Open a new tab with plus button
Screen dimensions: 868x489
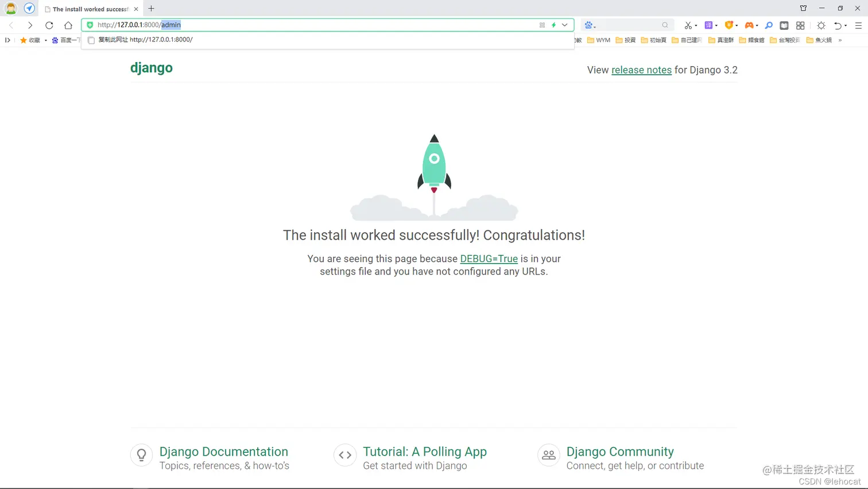pos(152,9)
